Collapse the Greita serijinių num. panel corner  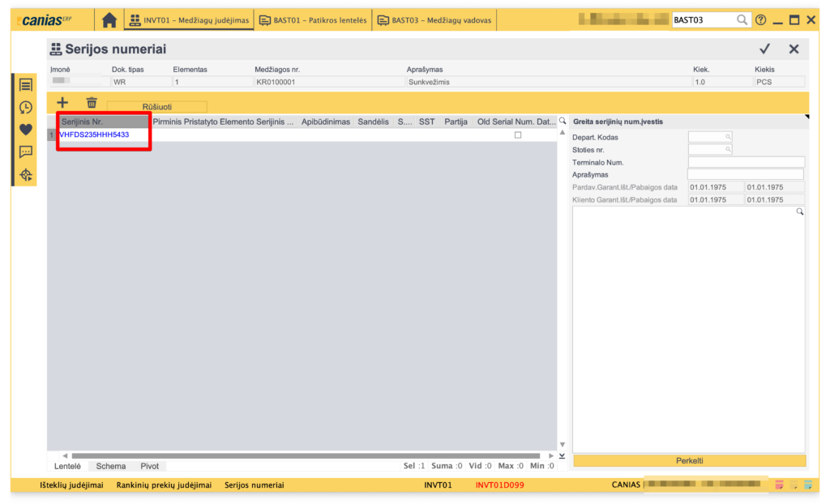(806, 118)
